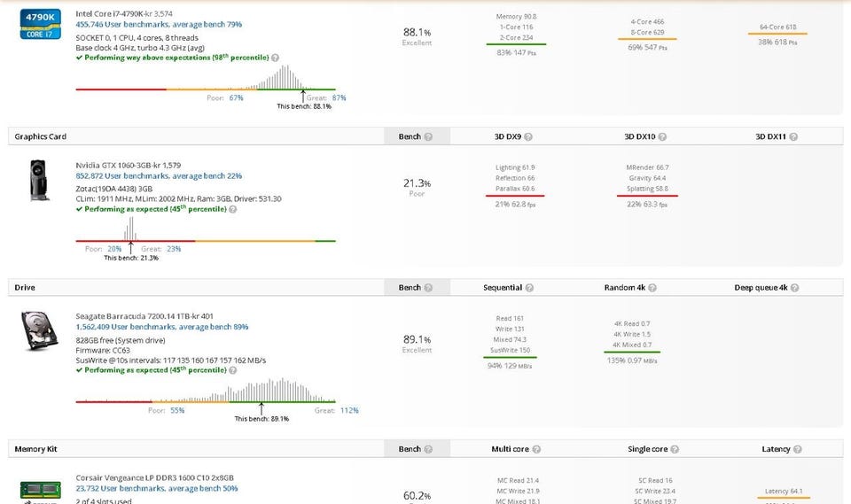
Task: Click the Latency help icon
Action: click(x=796, y=450)
